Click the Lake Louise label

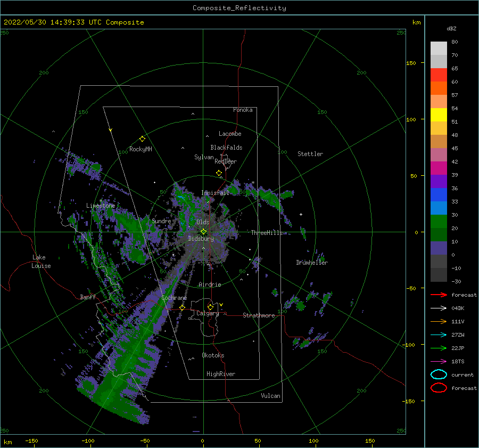pos(41,262)
